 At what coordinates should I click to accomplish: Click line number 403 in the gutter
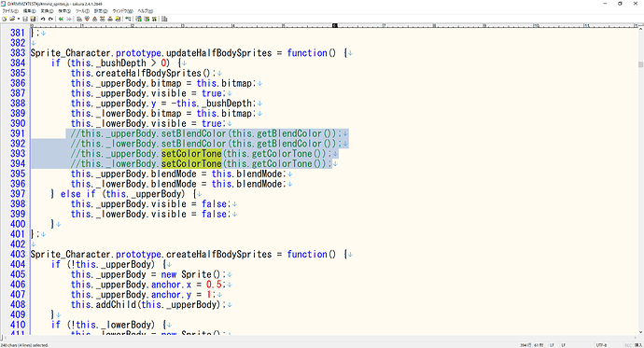click(x=18, y=254)
